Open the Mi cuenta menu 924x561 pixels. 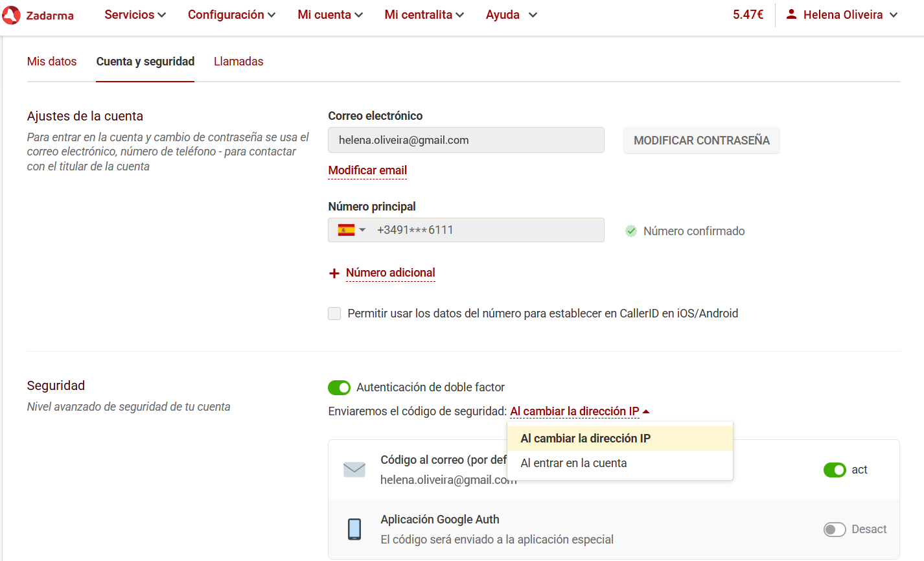coord(330,14)
